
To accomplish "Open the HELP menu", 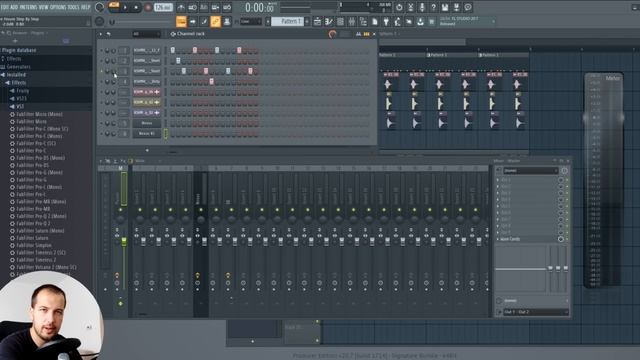I will [86, 7].
